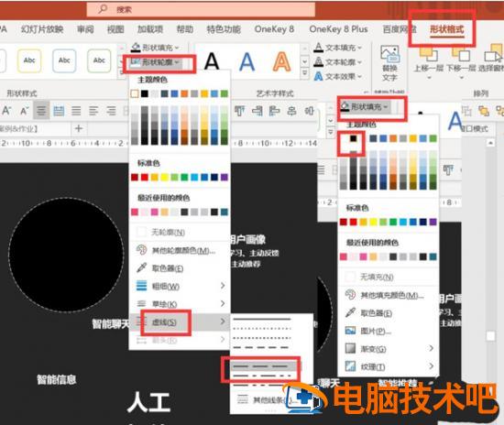Select the solid line dash style

point(262,320)
